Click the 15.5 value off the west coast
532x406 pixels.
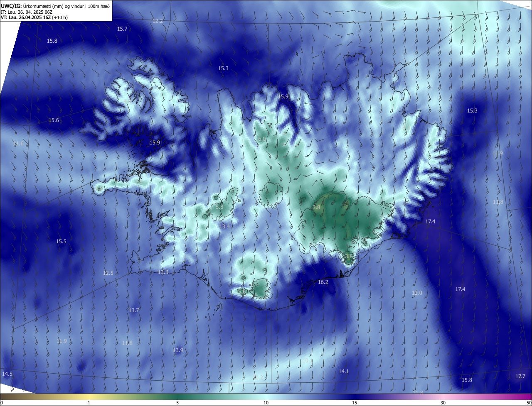[x=61, y=241]
